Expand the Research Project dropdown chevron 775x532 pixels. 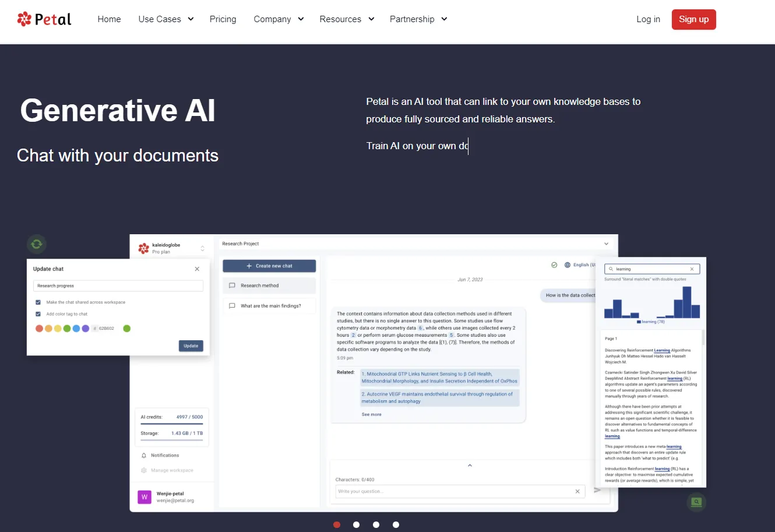coord(606,244)
